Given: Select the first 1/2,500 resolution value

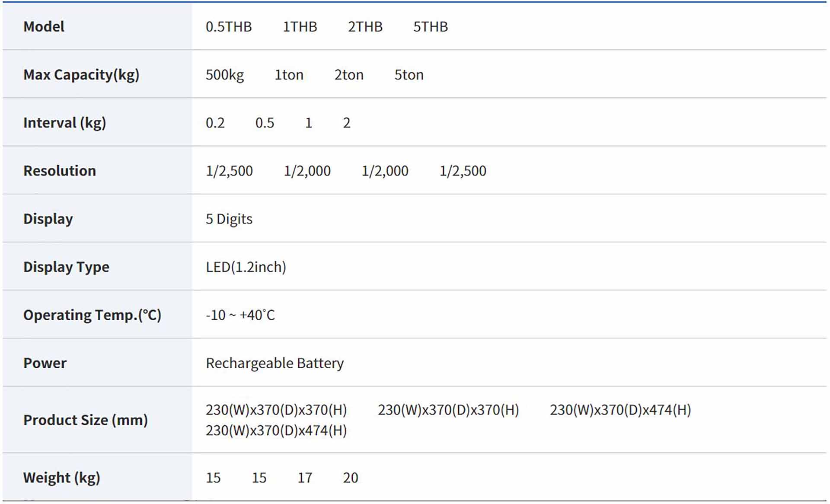Looking at the screenshot, I should [229, 171].
